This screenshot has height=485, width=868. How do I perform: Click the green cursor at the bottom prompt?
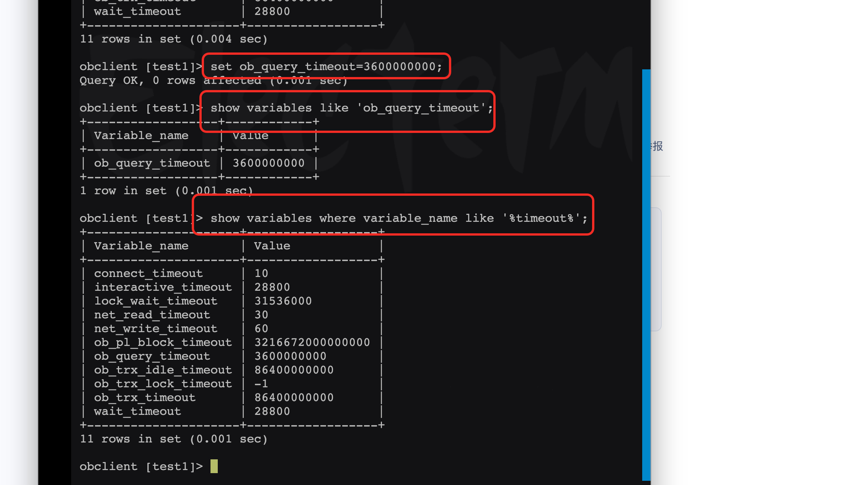214,466
